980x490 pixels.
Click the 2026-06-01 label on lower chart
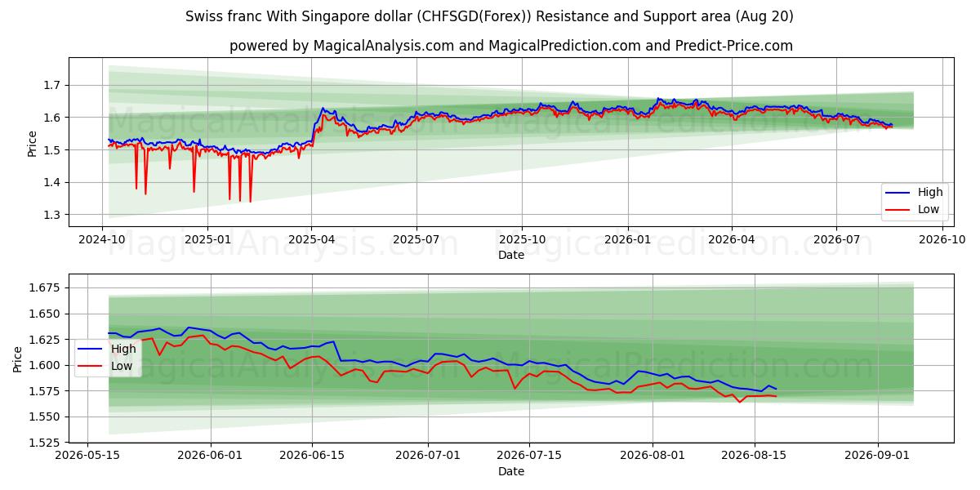[212, 457]
